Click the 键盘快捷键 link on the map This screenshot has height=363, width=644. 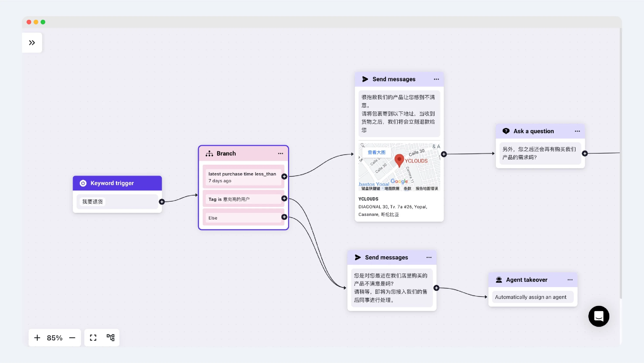coord(371,189)
